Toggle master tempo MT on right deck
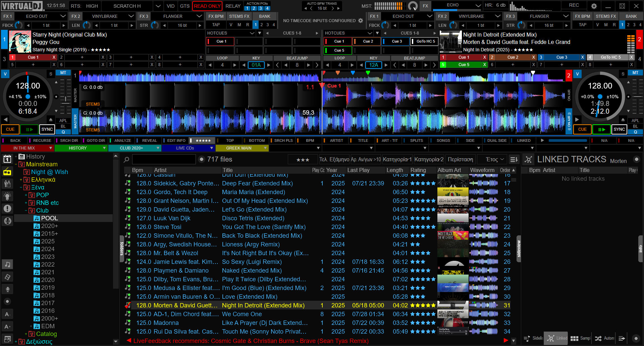This screenshot has height=346, width=644. pyautogui.click(x=635, y=73)
